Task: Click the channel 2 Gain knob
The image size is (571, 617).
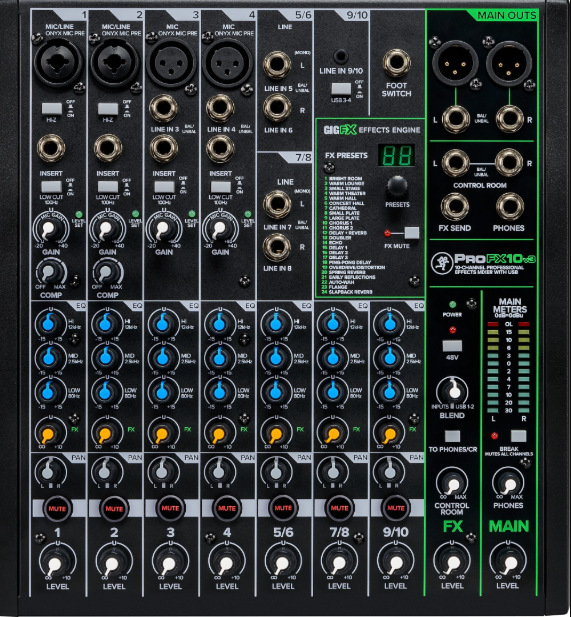Action: click(106, 230)
